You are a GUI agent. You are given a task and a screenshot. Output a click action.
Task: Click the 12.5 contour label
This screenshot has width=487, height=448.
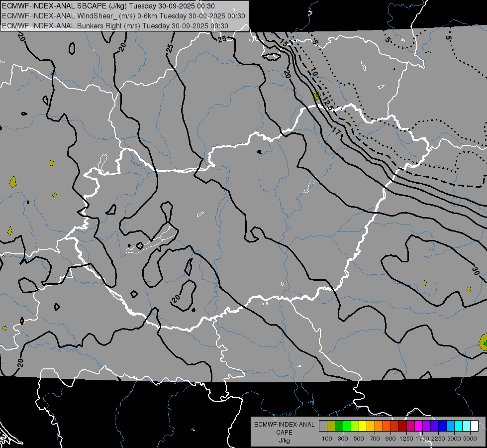point(327,104)
